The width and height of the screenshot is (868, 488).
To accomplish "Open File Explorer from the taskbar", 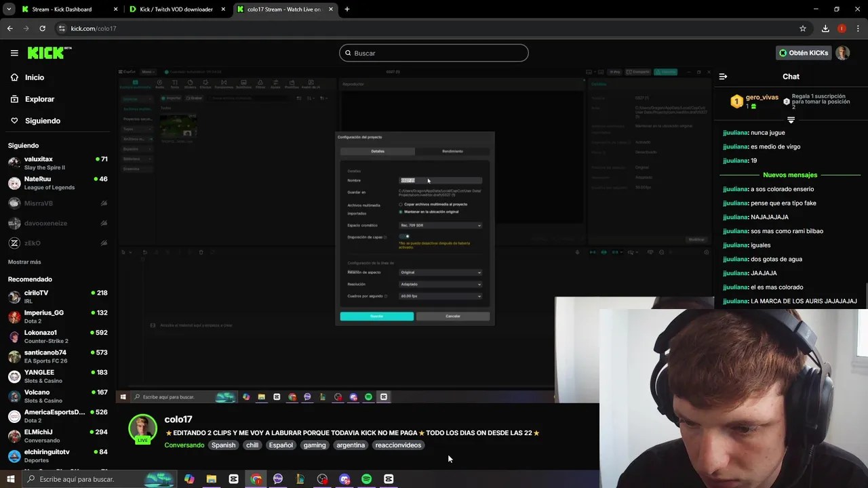I will 212,479.
